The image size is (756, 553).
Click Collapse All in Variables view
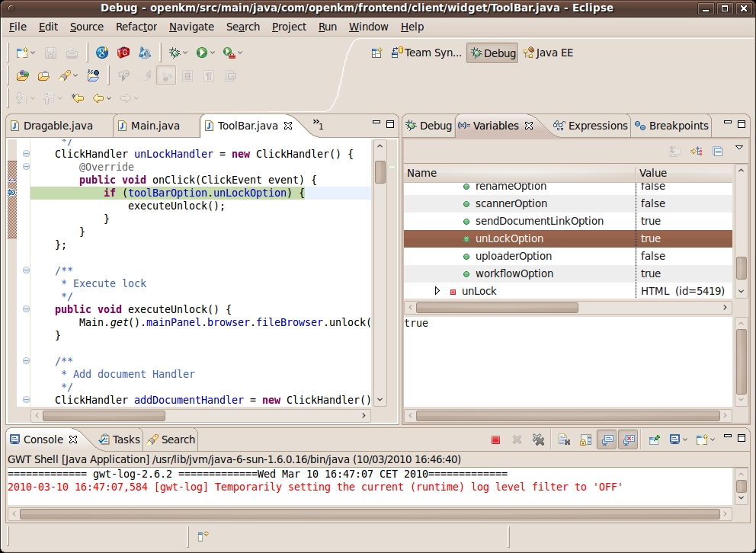(x=717, y=152)
